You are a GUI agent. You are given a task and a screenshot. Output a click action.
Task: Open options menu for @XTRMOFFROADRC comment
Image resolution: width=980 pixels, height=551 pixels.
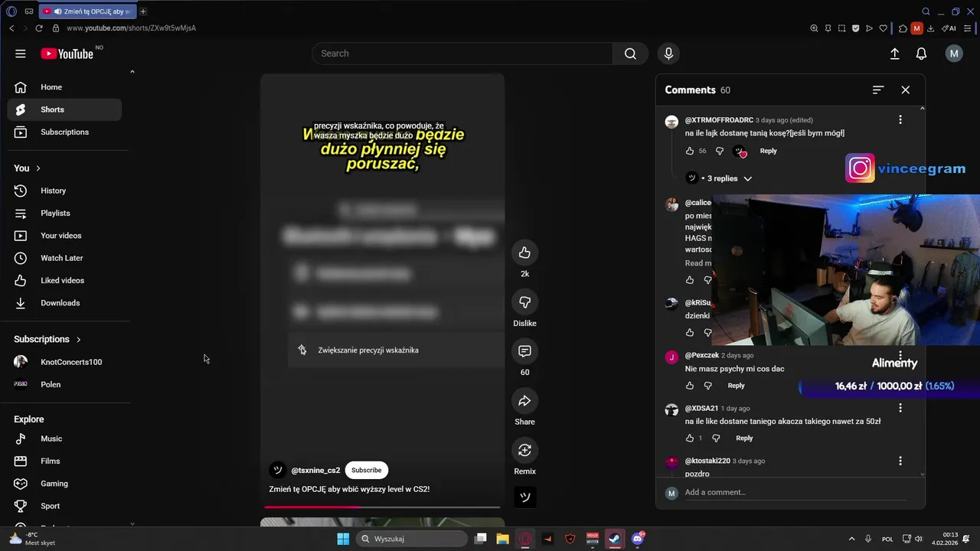(900, 120)
